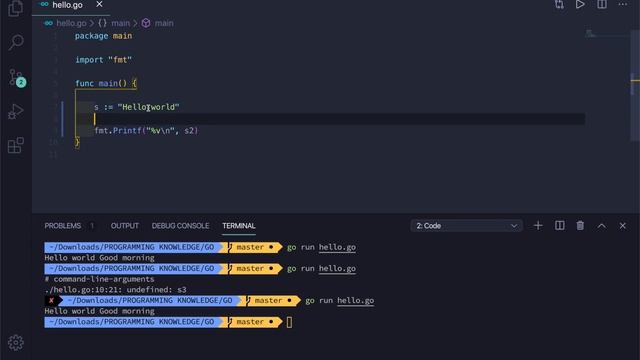Click the 'undefined: s3' error line

[x=116, y=290]
